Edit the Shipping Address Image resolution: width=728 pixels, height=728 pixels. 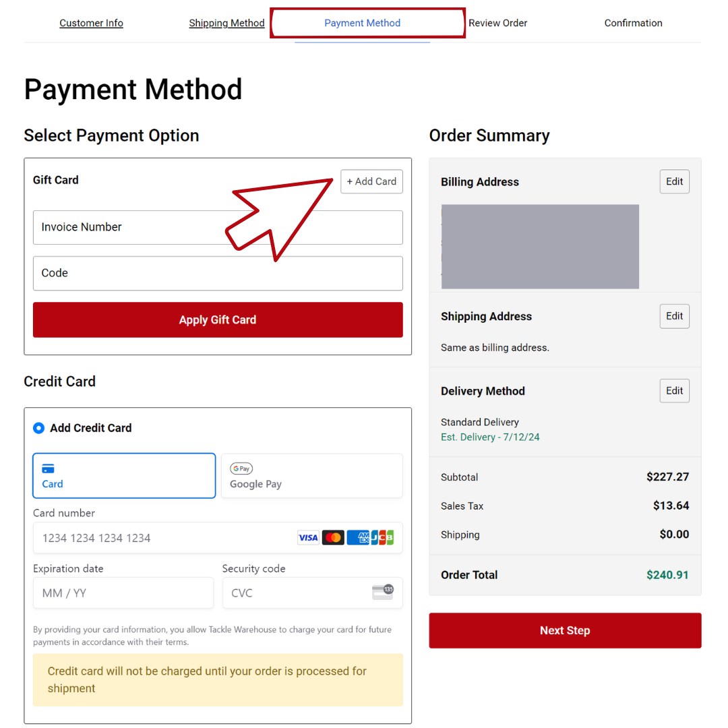[674, 316]
